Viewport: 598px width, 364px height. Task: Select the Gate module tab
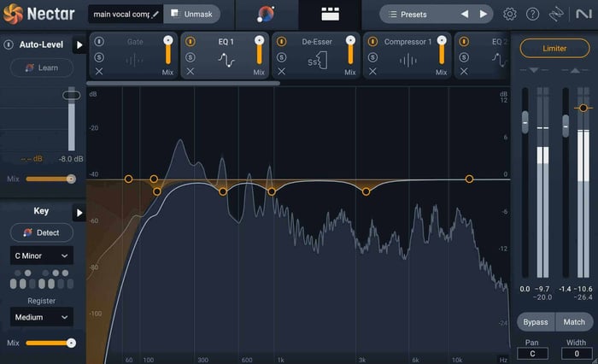[134, 56]
